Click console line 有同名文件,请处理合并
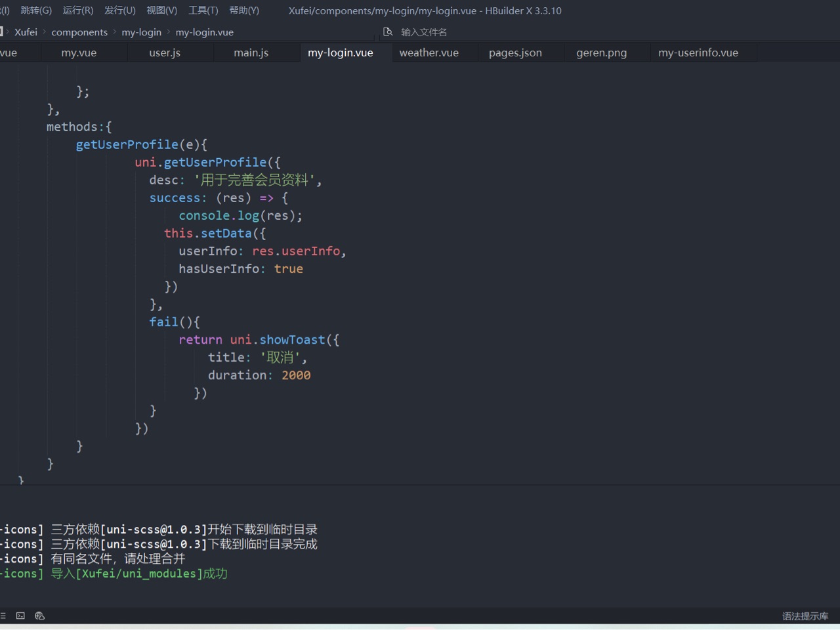Screen dimensions: 840x630 click(93, 558)
